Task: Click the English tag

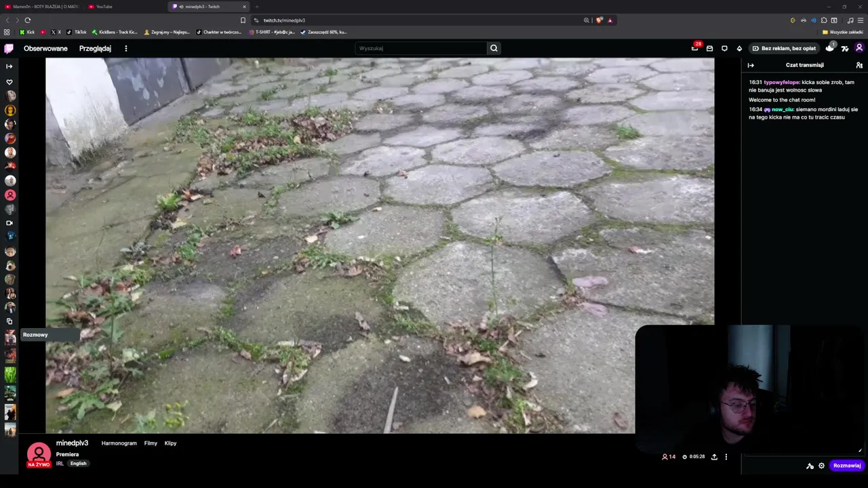Action: (79, 464)
